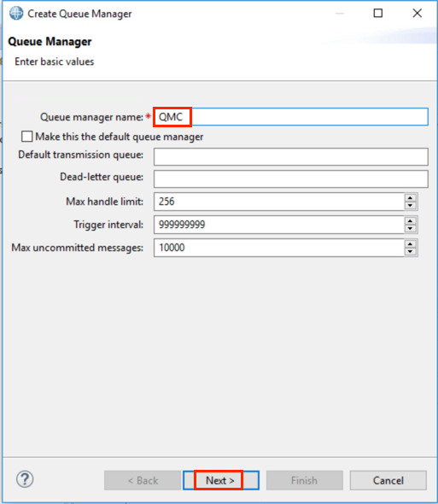438x504 pixels.
Task: Decrease the Max handle limit value
Action: click(411, 206)
